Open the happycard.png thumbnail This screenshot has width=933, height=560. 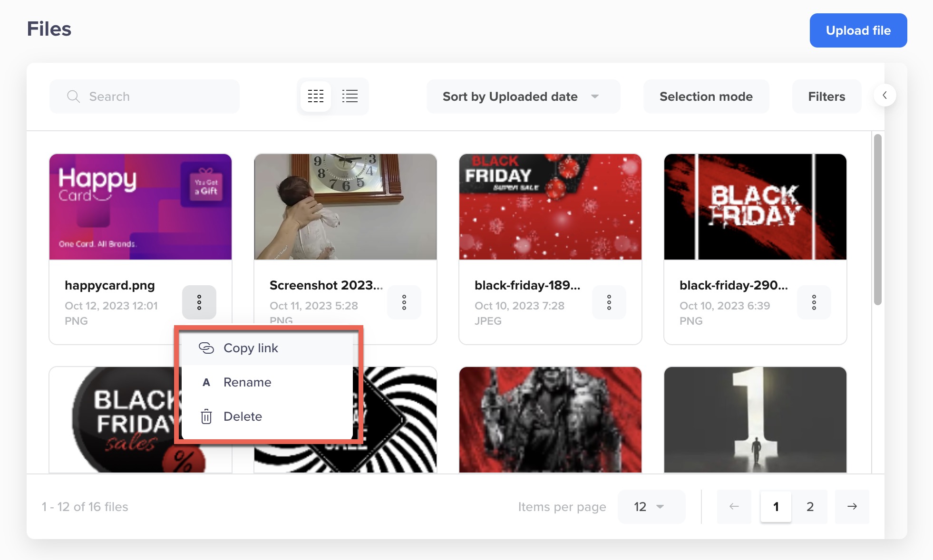click(x=140, y=207)
